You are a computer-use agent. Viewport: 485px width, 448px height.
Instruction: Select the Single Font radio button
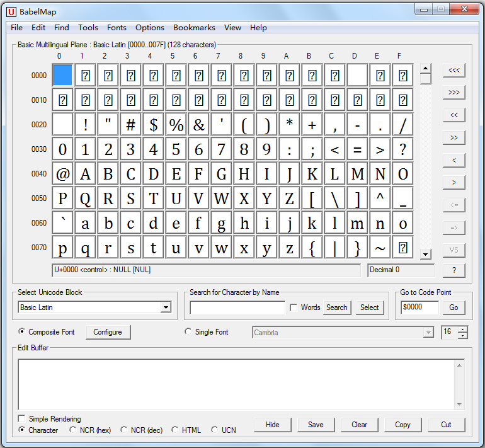point(188,332)
